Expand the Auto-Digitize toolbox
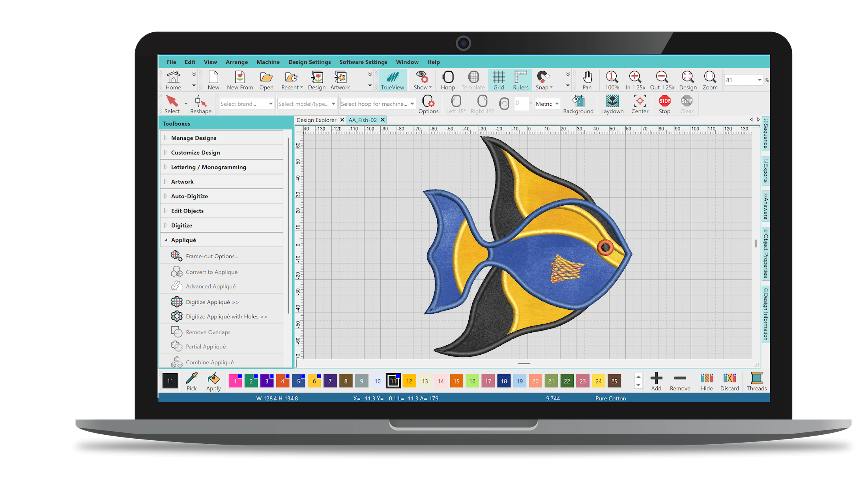Viewport: 868px width, 486px height. coord(222,196)
